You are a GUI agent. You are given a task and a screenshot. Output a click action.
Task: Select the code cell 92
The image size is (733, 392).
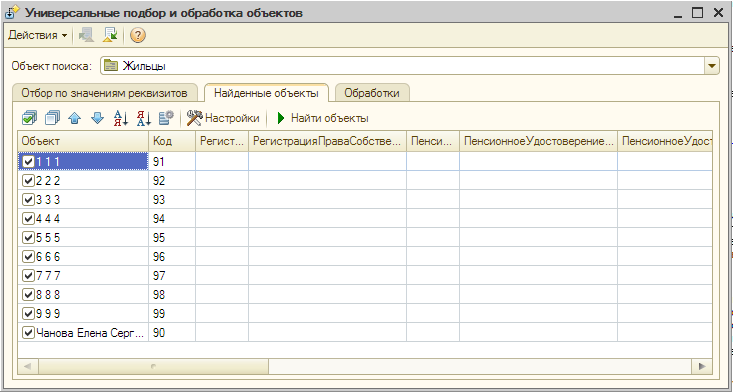[x=172, y=180]
